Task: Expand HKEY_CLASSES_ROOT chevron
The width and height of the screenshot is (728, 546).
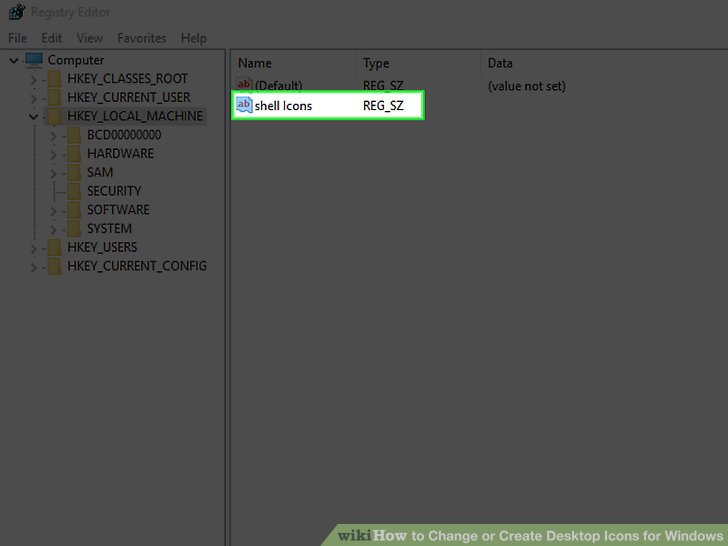Action: [33, 80]
